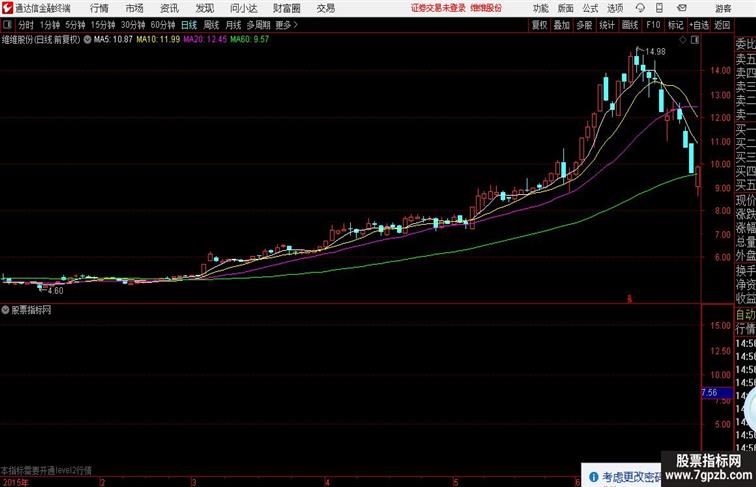
Task: Add stock with +自选 button
Action: point(699,25)
